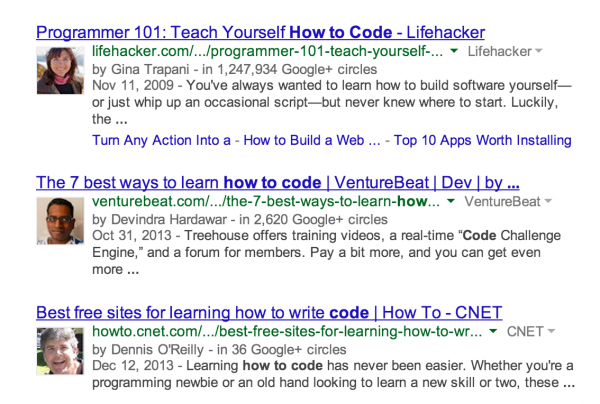This screenshot has height=404, width=600.
Task: Click the 'Nov 11, 2009' date
Action: click(x=133, y=85)
